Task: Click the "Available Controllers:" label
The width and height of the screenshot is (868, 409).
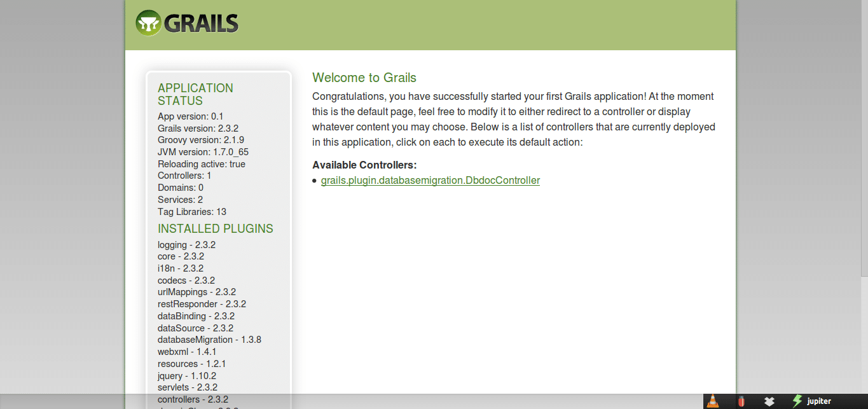Action: click(x=364, y=165)
